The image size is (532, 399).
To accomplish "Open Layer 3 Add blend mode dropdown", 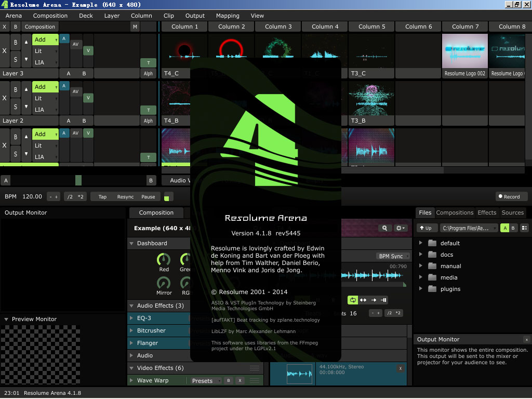I will pos(46,39).
